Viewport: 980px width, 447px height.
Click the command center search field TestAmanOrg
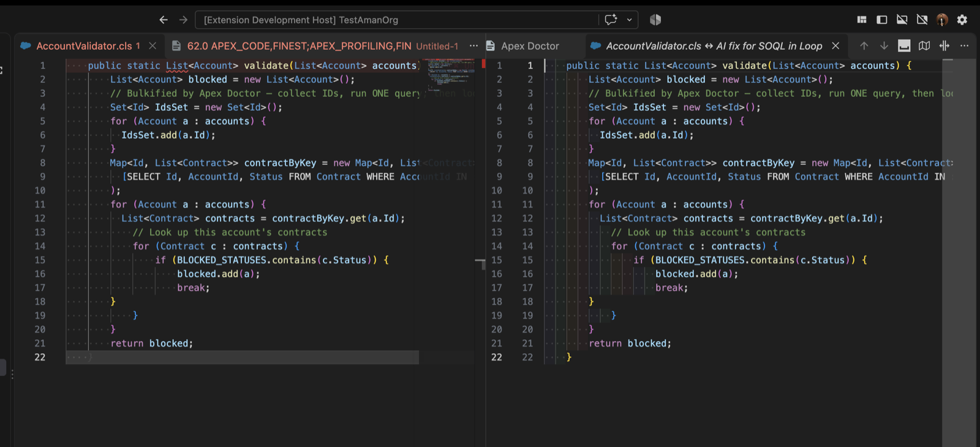[x=397, y=20]
